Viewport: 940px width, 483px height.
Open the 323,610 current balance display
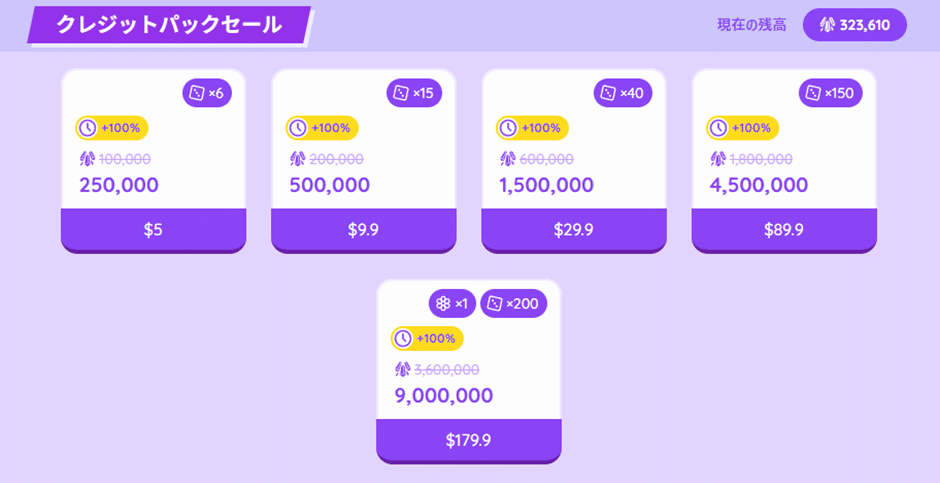click(854, 25)
